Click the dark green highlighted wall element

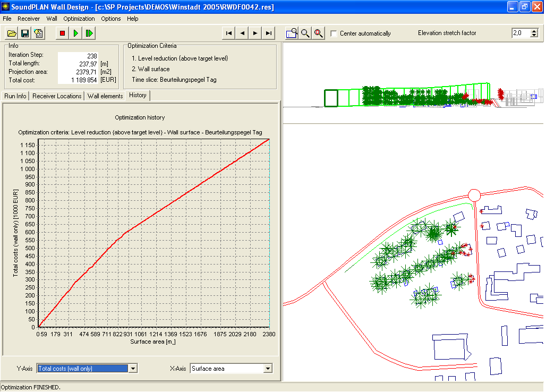[x=331, y=98]
